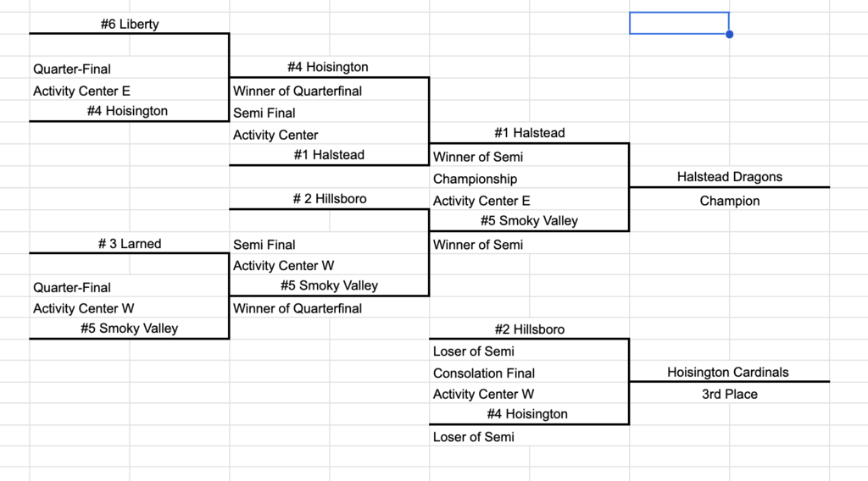Select "#1 Halstead" directly above "Winner of Semi"
The image size is (868, 481).
[x=529, y=133]
